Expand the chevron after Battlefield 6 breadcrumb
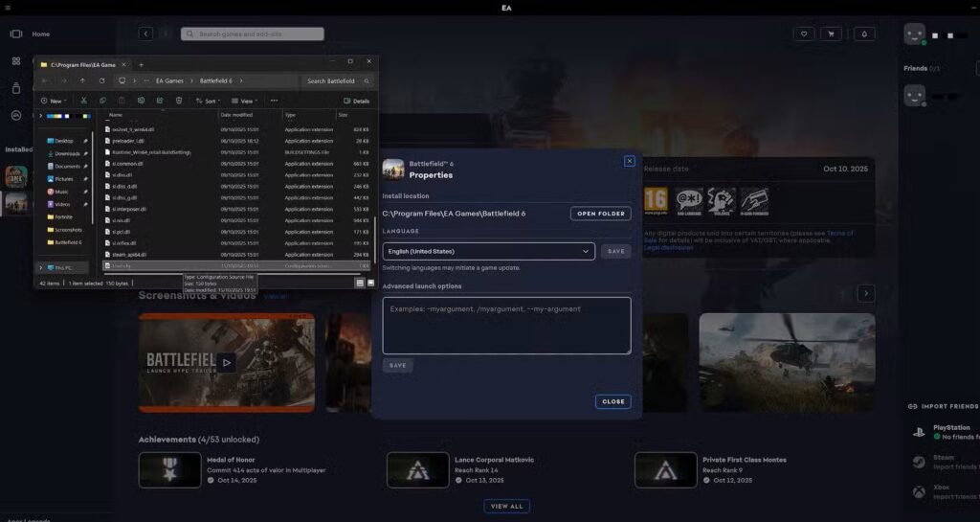The image size is (980, 522). pos(240,80)
